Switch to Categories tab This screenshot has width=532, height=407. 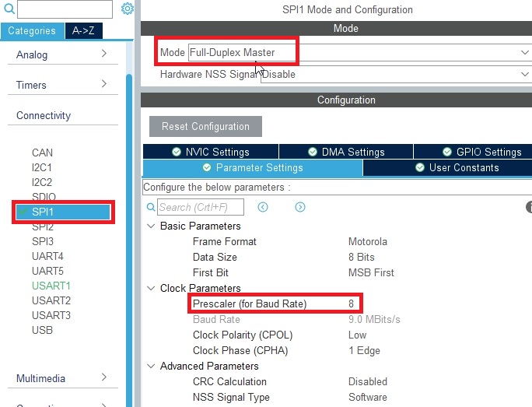point(32,31)
